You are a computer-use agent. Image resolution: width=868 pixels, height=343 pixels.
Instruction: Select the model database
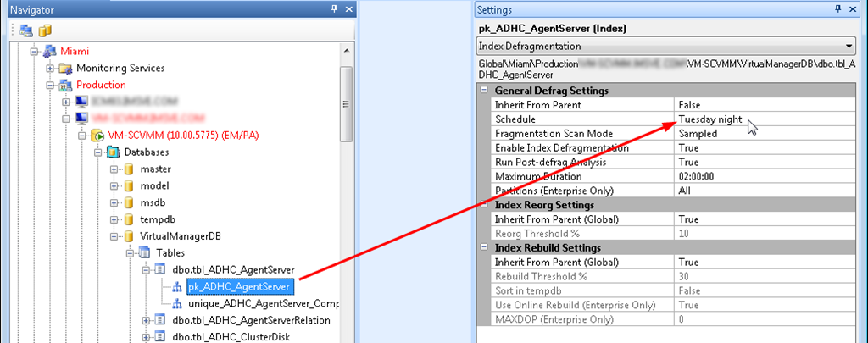(154, 185)
